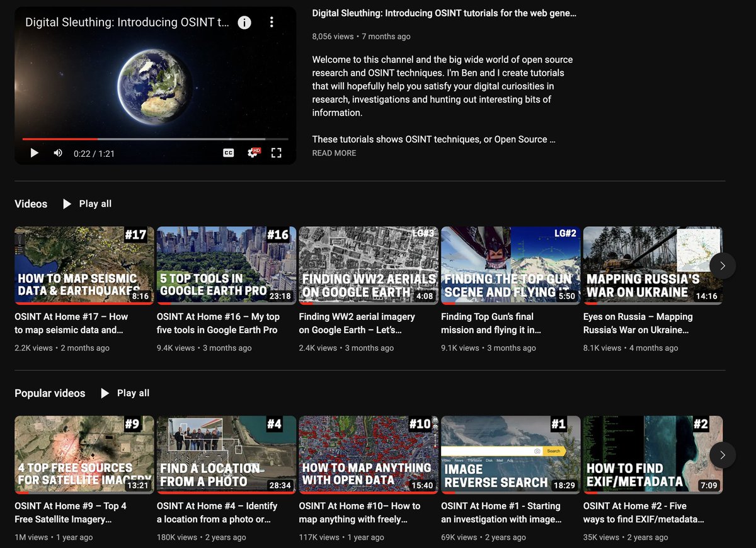This screenshot has height=548, width=756.
Task: Open the Image Reverse Search thumbnail
Action: coord(510,455)
